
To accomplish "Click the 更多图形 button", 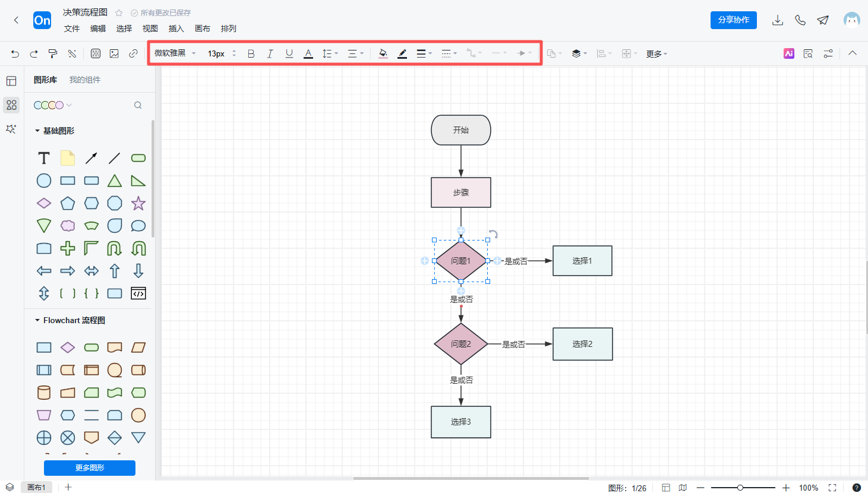I will (x=90, y=468).
